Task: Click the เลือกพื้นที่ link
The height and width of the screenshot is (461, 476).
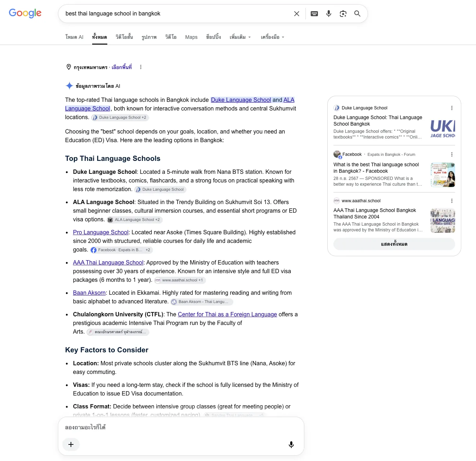Action: (122, 67)
